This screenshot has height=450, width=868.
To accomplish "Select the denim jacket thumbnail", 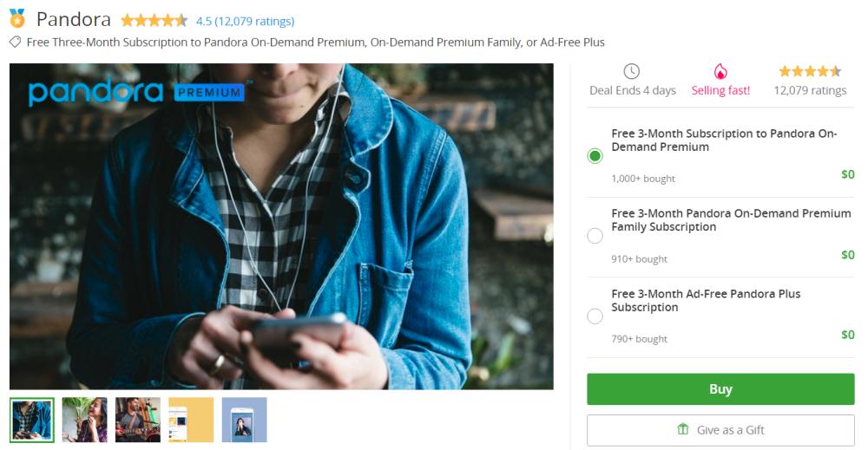I will [32, 420].
